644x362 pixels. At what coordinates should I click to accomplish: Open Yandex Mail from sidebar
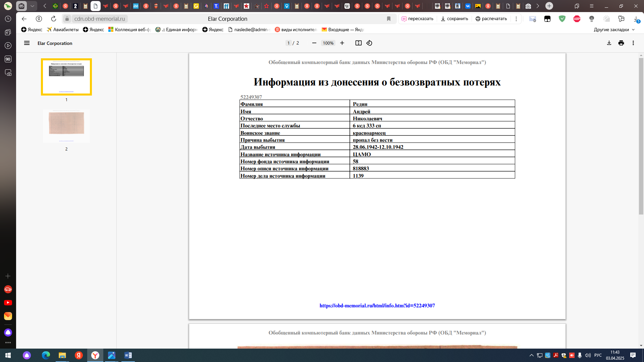tap(8, 316)
